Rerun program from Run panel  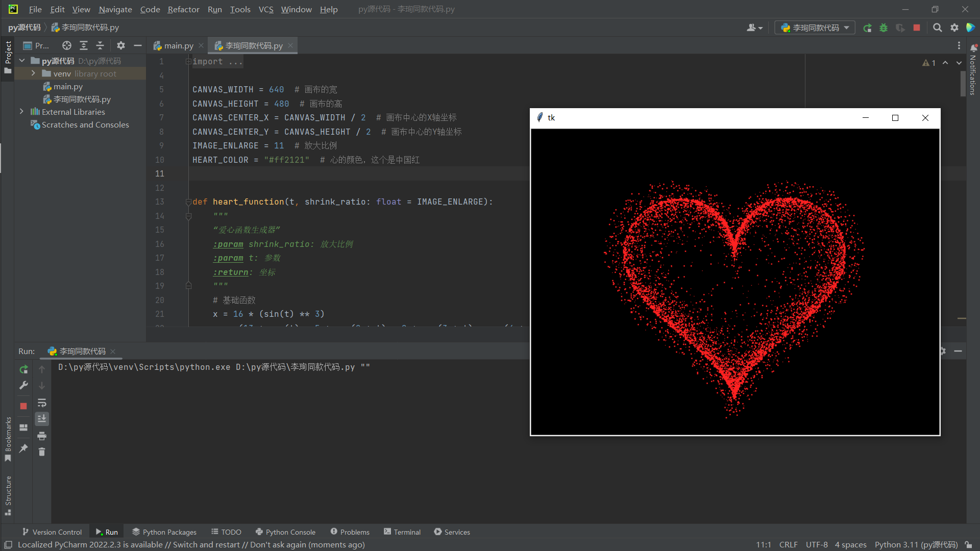[x=23, y=369]
